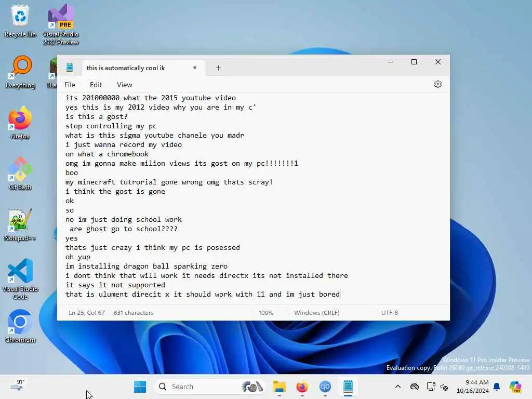The width and height of the screenshot is (532, 399).
Task: Click the line 'oh yup'
Action: (x=78, y=257)
